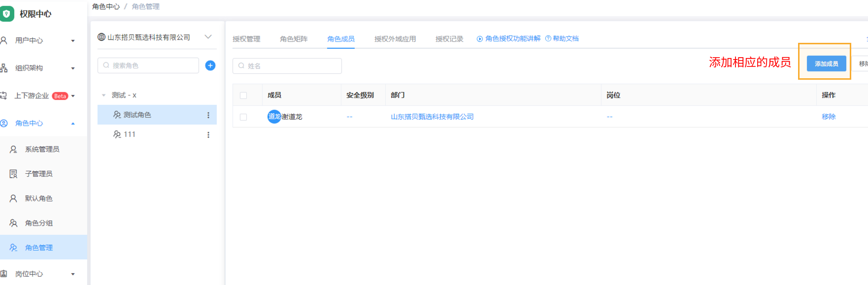Click the 系统管理员 icon

coord(13,149)
